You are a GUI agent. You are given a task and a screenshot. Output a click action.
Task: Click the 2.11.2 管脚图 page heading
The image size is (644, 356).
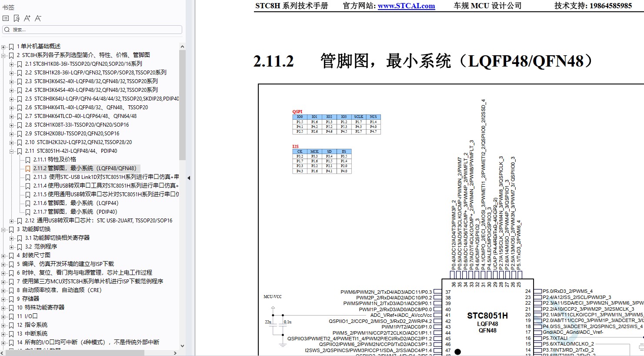(x=423, y=61)
